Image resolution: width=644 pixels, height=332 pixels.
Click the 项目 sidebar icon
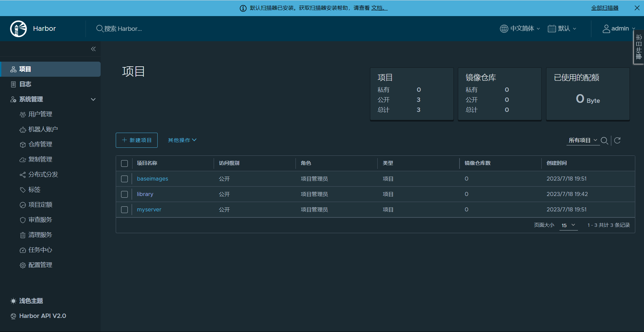click(13, 69)
